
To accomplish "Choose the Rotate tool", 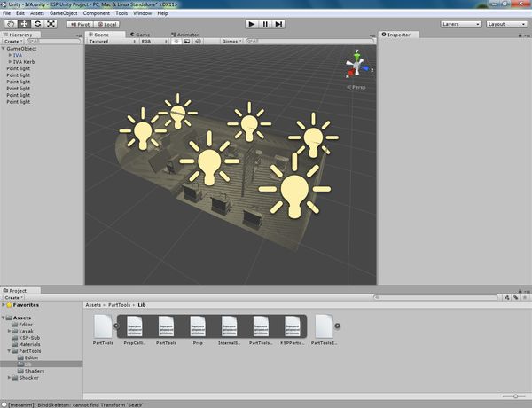I will (x=38, y=24).
